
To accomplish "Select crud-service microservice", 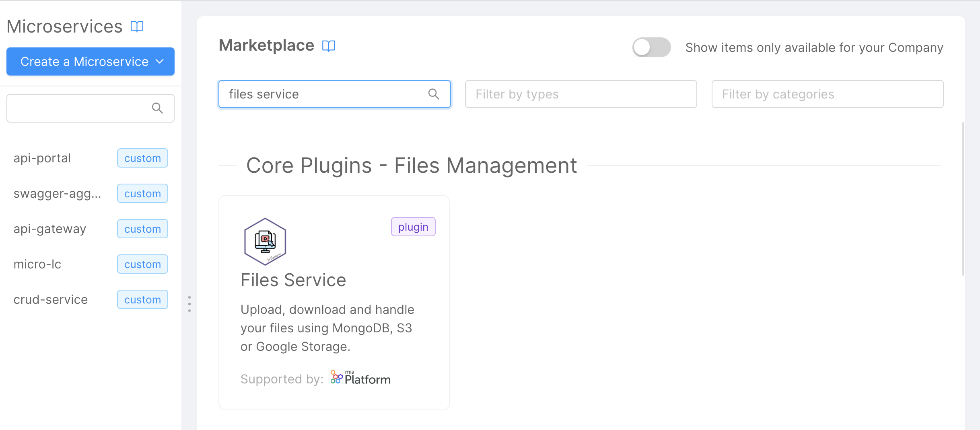I will point(51,299).
